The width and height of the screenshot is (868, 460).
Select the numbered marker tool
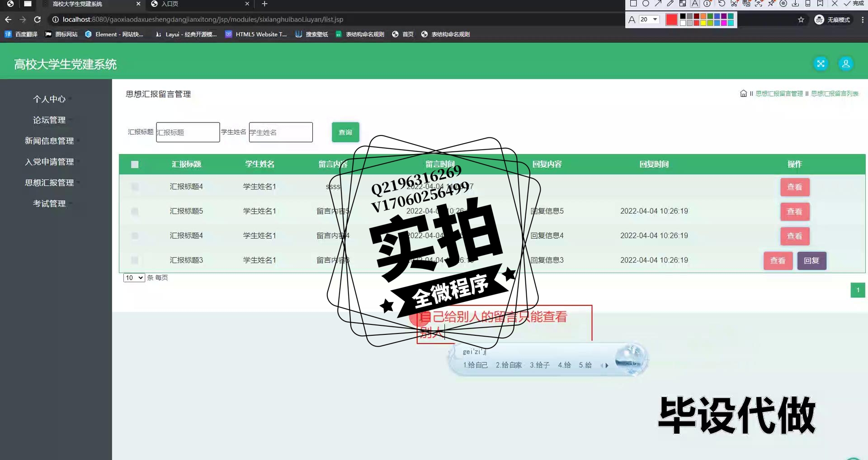click(x=708, y=4)
